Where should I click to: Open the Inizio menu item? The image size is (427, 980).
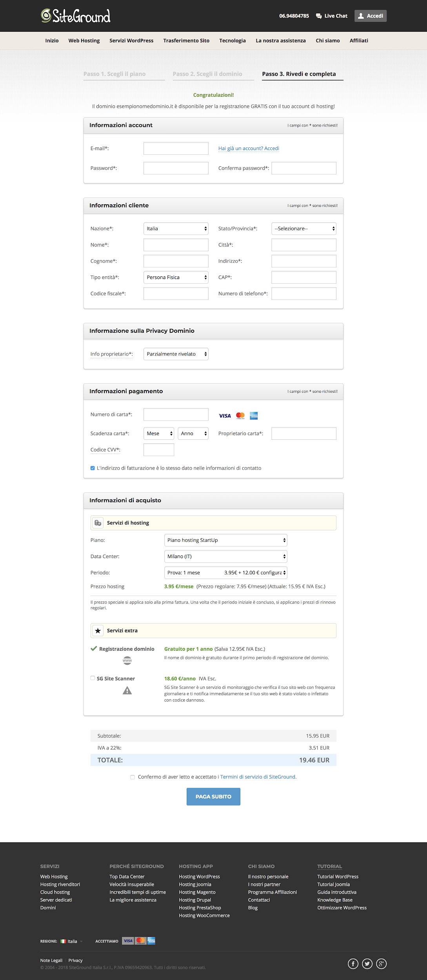point(52,41)
